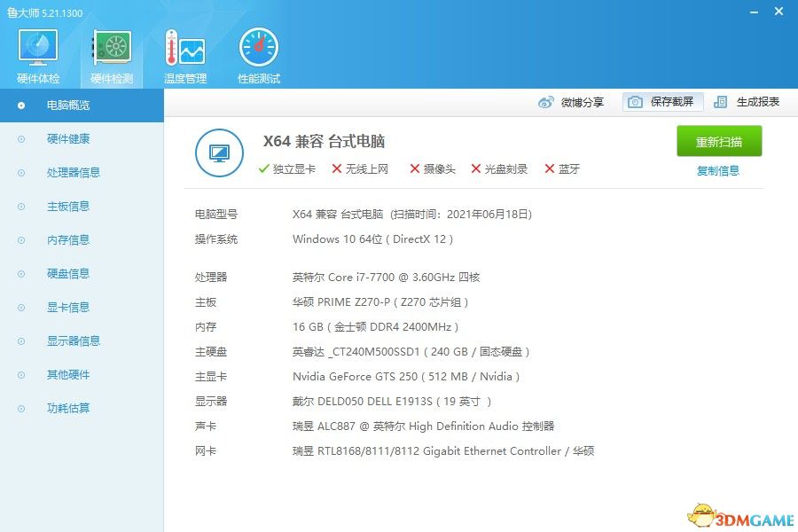The width and height of the screenshot is (798, 532).
Task: Click the 内存 field label
Action: 206,327
